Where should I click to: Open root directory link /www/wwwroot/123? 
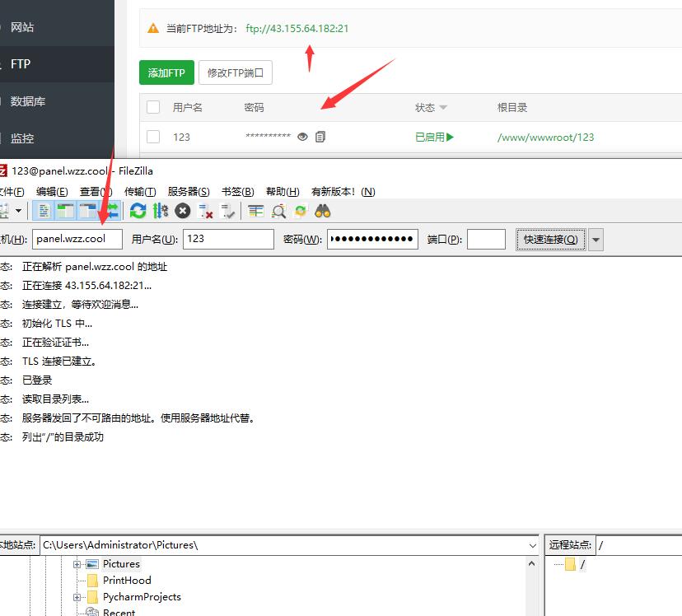point(545,138)
